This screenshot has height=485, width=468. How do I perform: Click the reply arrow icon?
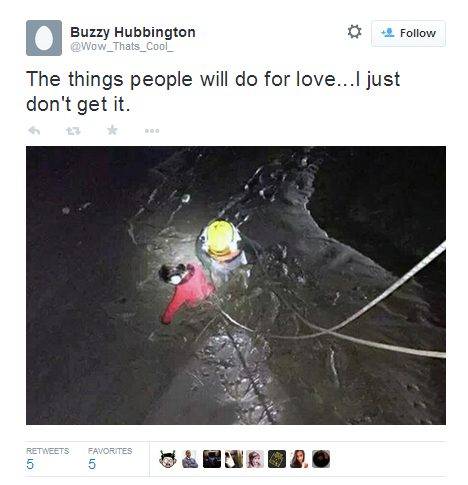(x=34, y=130)
